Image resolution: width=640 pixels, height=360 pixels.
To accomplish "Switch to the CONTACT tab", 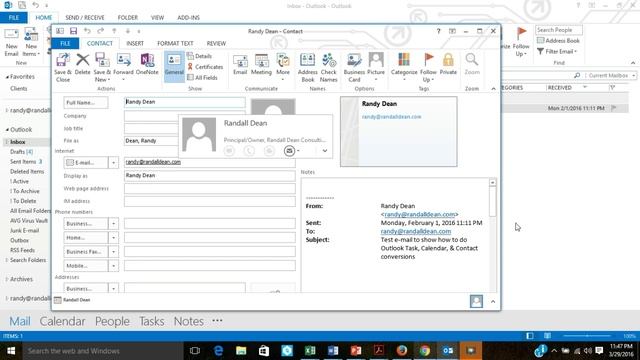I will (100, 43).
